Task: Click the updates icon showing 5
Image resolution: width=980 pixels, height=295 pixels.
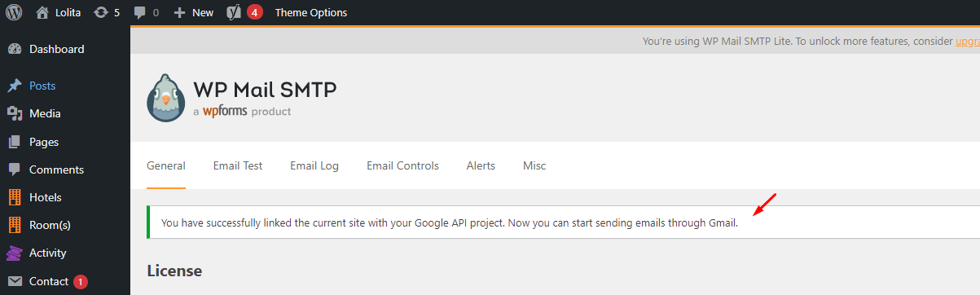Action: click(x=101, y=12)
